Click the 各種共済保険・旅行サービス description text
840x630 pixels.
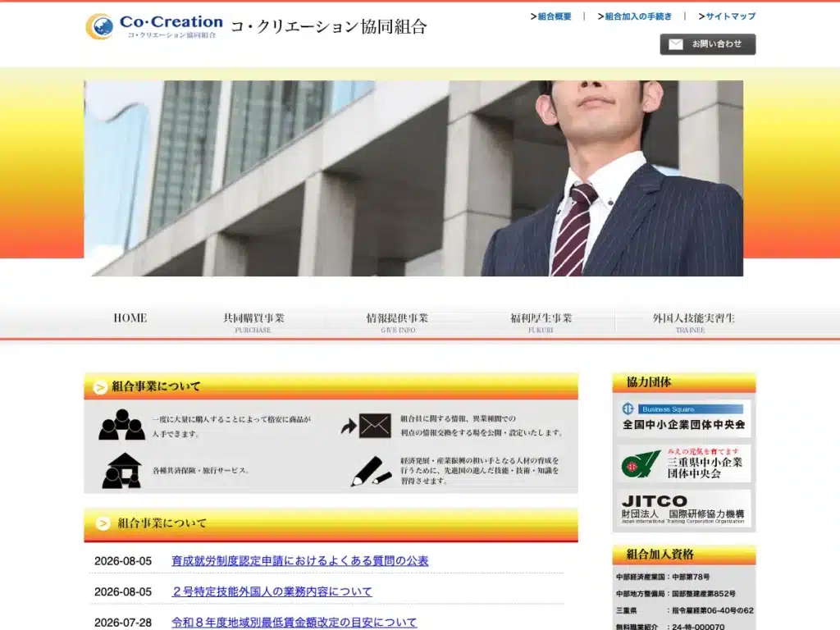click(202, 471)
